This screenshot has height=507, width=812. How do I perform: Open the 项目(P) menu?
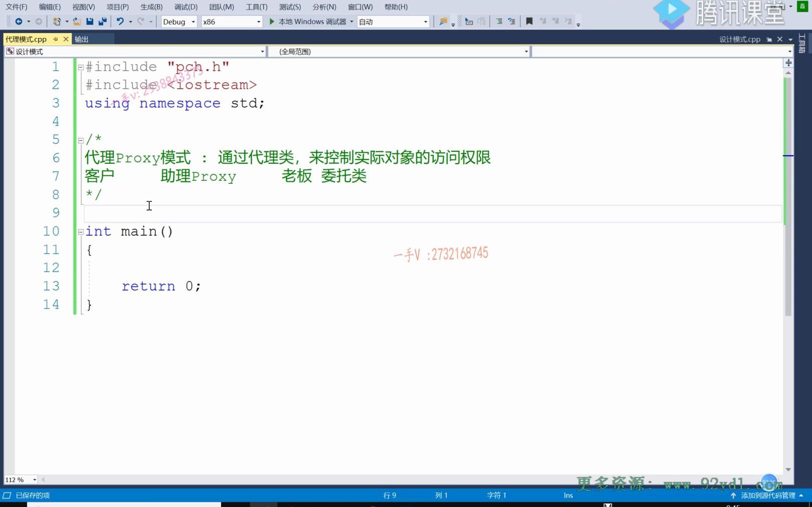click(x=117, y=7)
